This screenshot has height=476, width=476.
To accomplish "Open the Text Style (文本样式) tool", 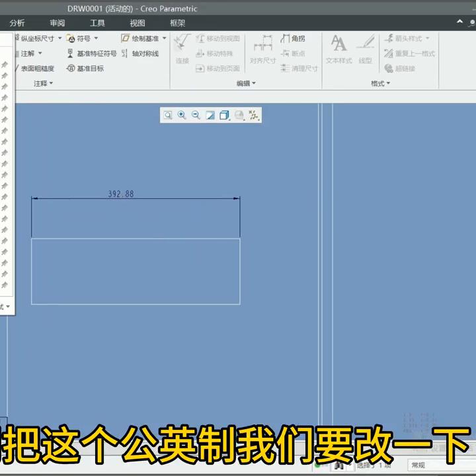I will 338,49.
